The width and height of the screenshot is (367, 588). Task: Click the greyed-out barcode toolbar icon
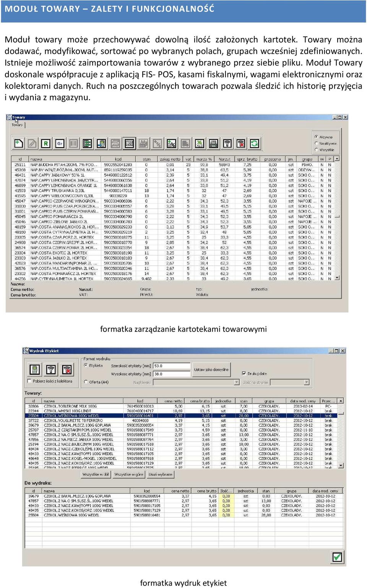point(73,144)
